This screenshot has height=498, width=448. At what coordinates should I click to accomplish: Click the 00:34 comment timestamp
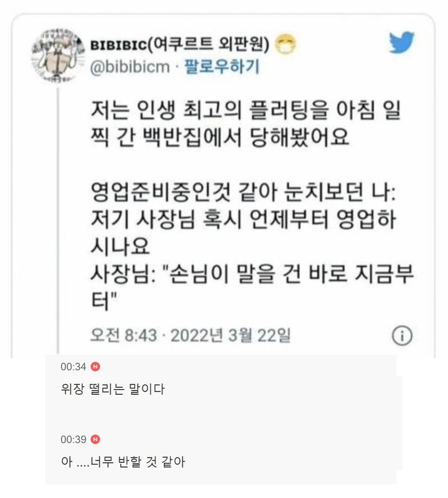point(73,367)
